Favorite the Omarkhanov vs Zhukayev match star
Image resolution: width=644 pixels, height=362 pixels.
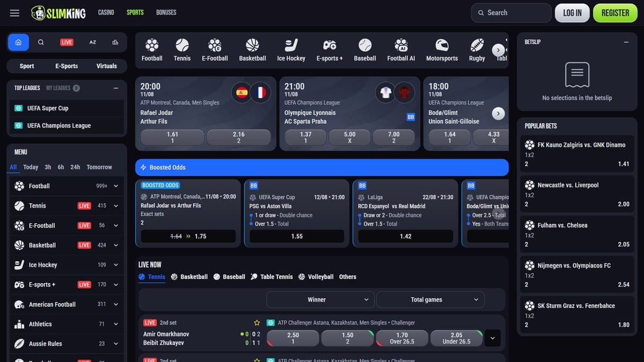point(257,323)
